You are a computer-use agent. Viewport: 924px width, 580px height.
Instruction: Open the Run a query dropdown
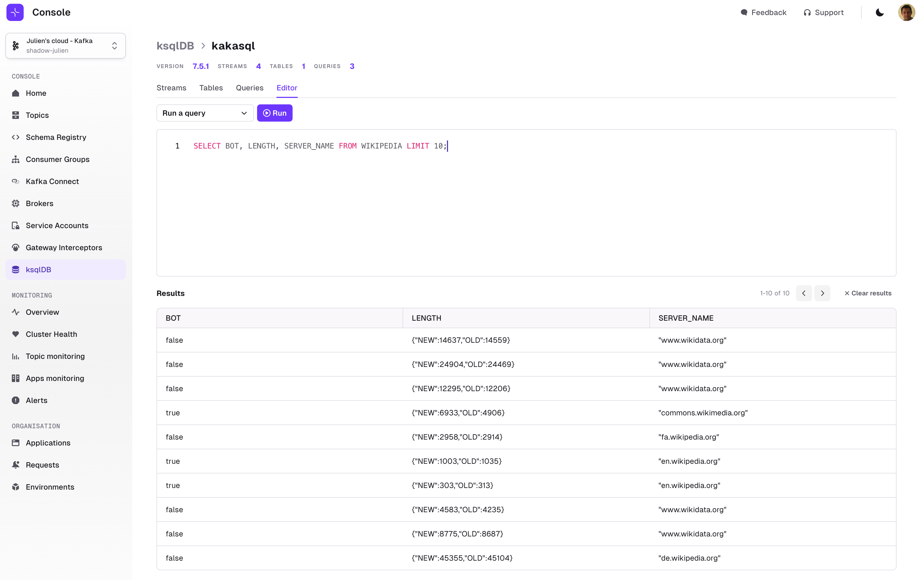click(205, 113)
